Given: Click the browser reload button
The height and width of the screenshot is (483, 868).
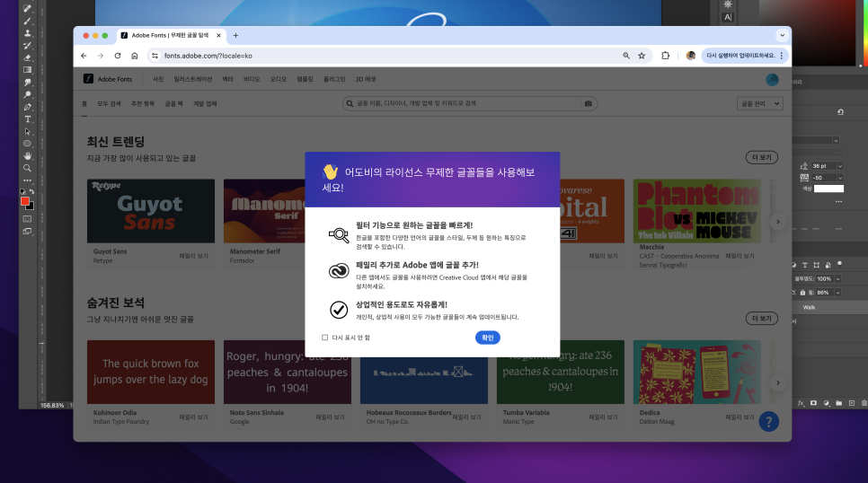Looking at the screenshot, I should [x=118, y=56].
